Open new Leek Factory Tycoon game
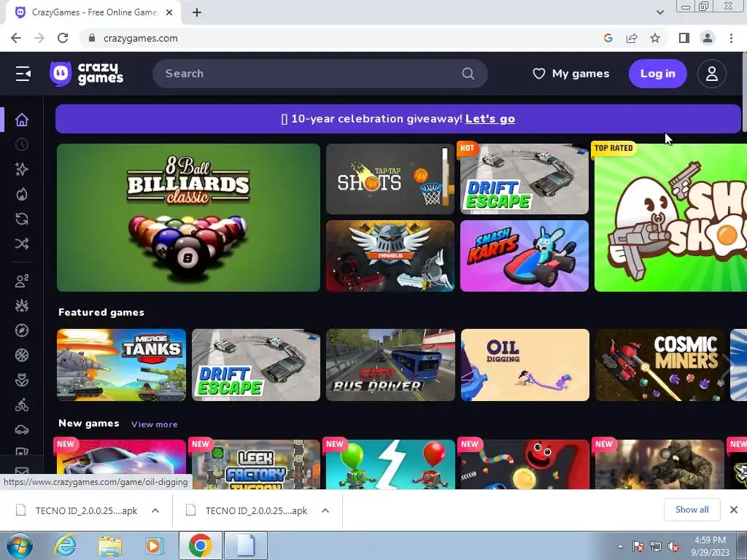Viewport: 747px width, 560px height. click(256, 464)
